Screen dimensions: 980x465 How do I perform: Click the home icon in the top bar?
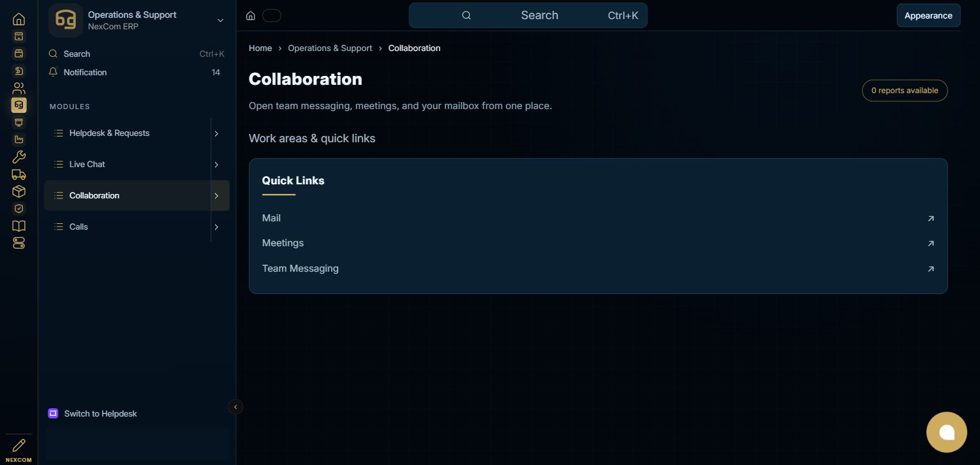[x=251, y=16]
